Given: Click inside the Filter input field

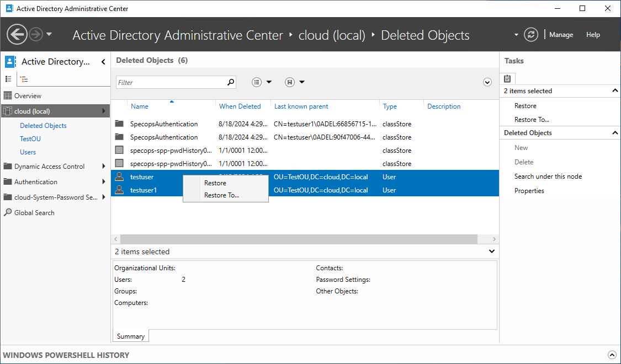Looking at the screenshot, I should [171, 82].
